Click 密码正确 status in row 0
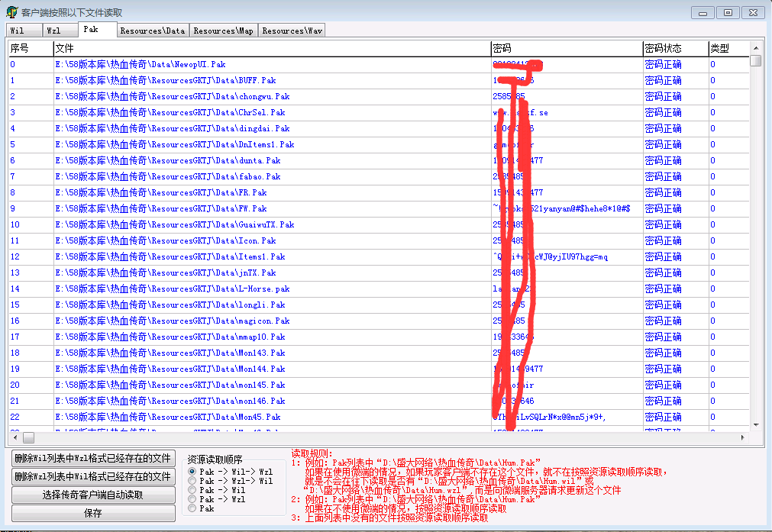This screenshot has width=772, height=532. point(664,64)
